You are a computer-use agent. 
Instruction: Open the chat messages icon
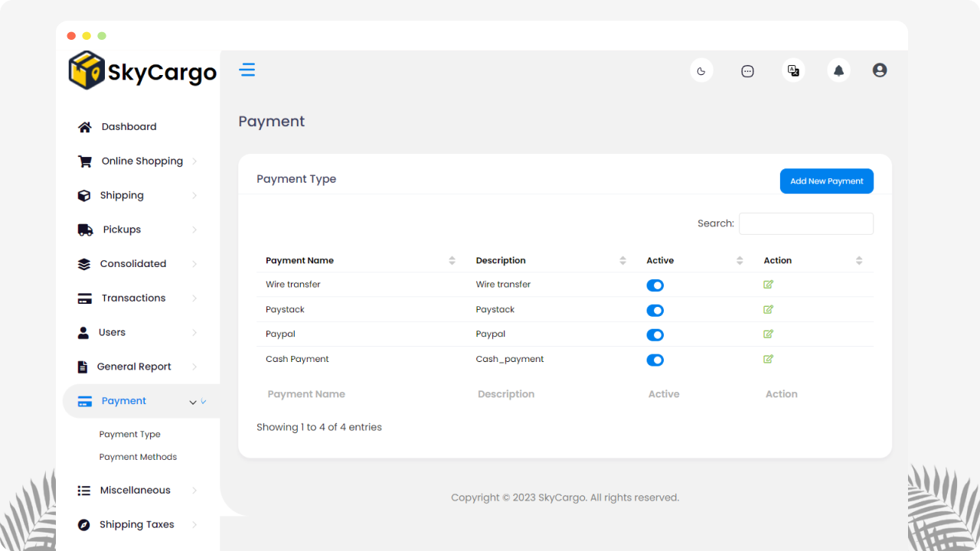747,70
